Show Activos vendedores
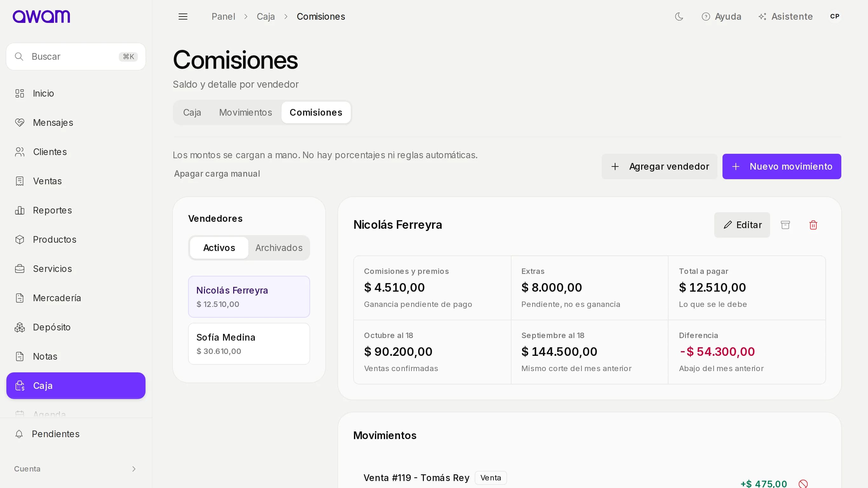This screenshot has width=868, height=488. click(x=219, y=248)
